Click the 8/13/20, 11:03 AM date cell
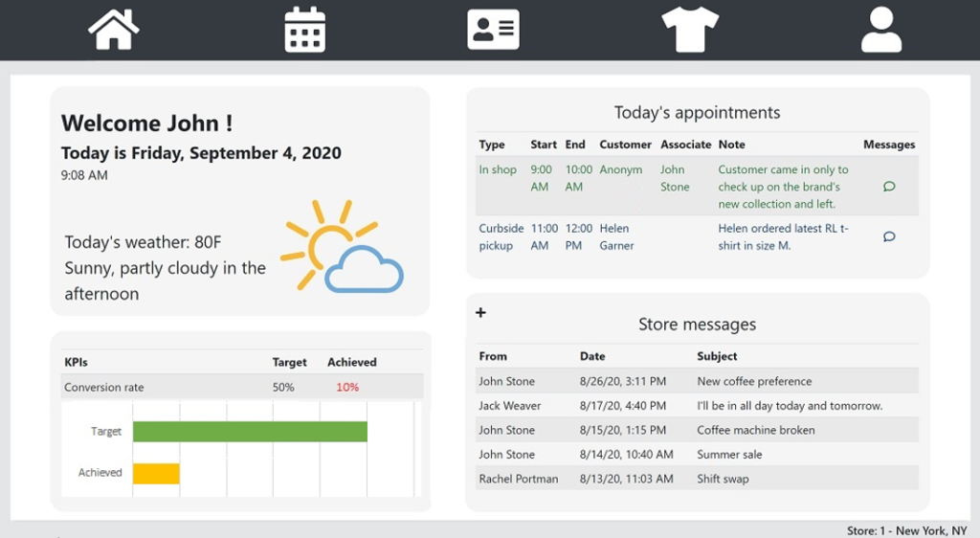Image resolution: width=980 pixels, height=538 pixels. [x=626, y=479]
